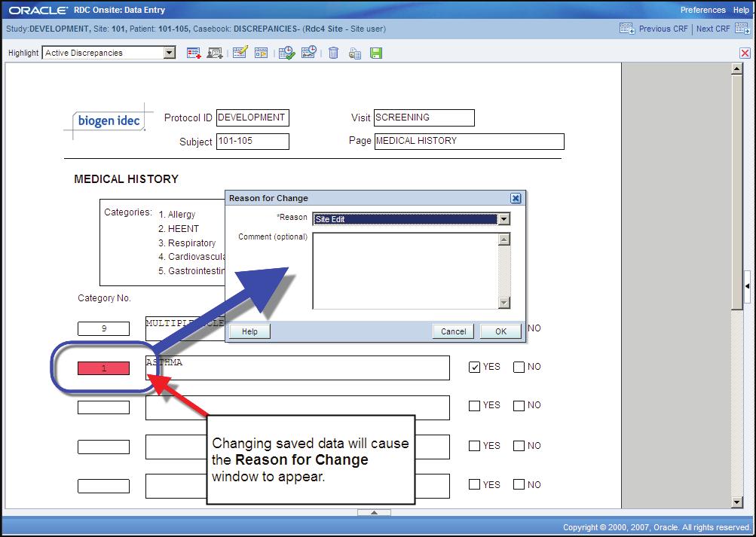Click the red Category No. field containing 1

[x=104, y=368]
